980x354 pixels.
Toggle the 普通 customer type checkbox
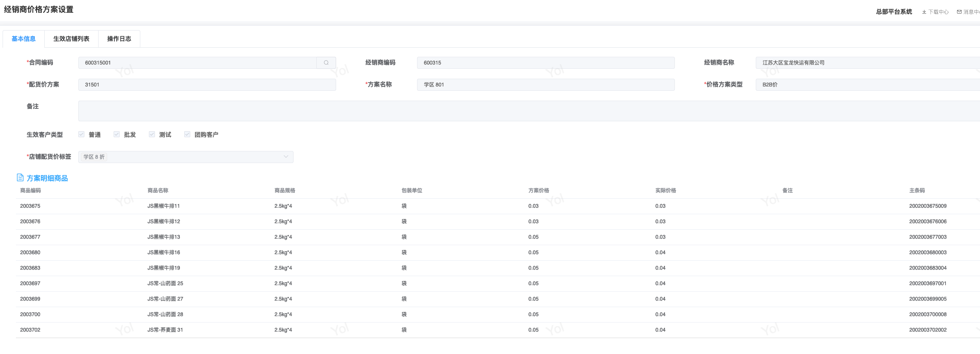81,135
